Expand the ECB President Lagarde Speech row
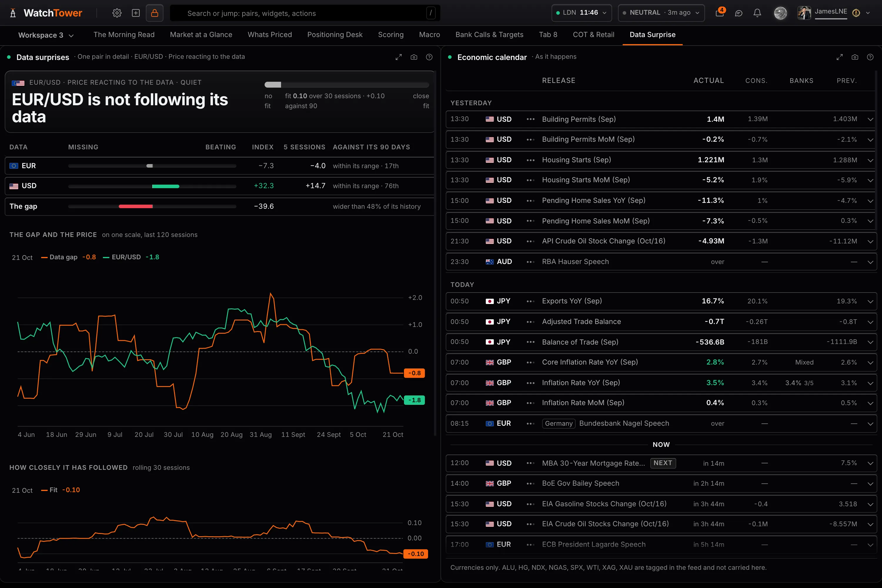Image resolution: width=882 pixels, height=588 pixels. tap(870, 545)
